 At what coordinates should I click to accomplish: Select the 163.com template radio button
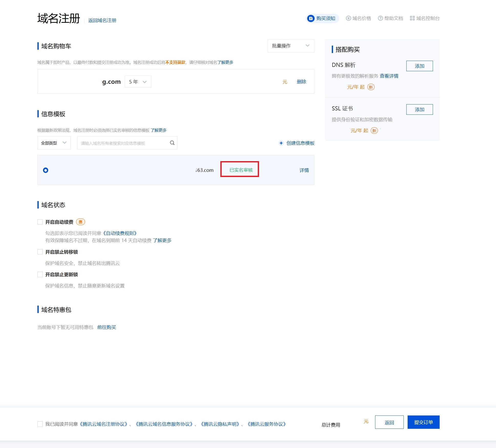[46, 170]
